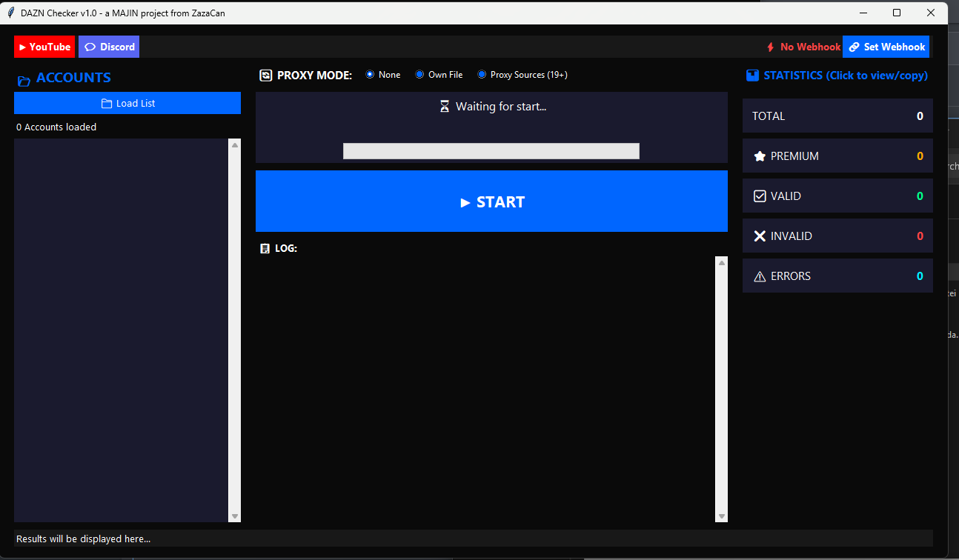Click the hourglass waiting icon
The image size is (959, 560).
(445, 107)
